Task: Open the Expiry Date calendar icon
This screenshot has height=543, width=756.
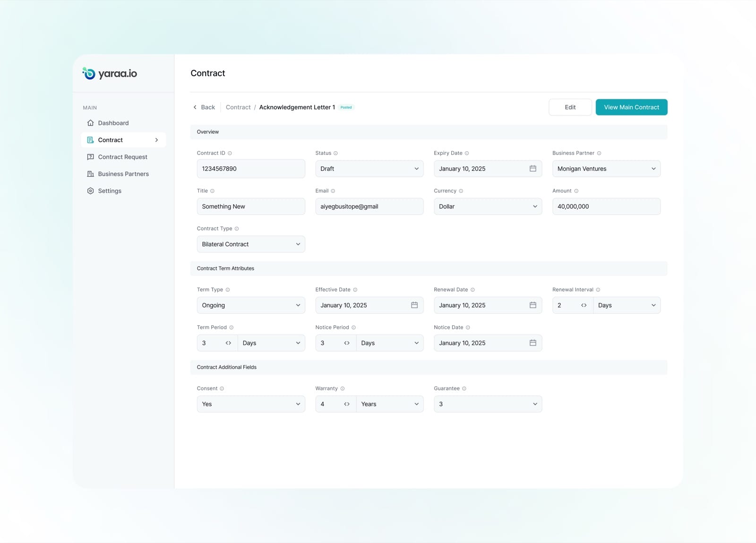Action: tap(533, 169)
